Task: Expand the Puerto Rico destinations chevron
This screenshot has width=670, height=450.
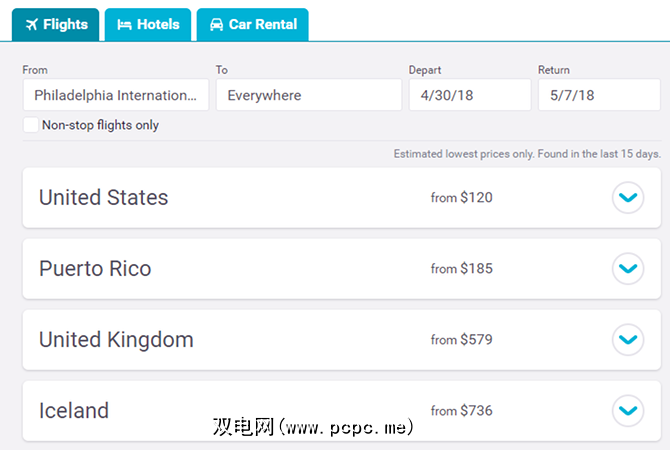Action: (x=628, y=269)
